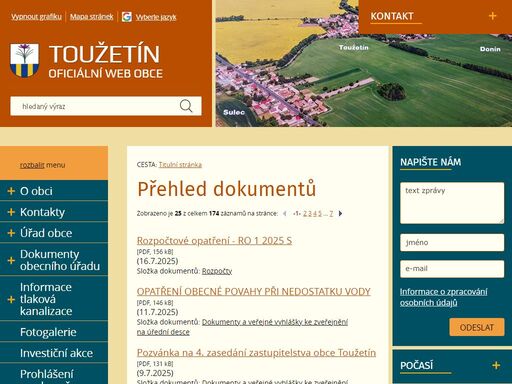Go to page 5 of documents

pos(320,214)
